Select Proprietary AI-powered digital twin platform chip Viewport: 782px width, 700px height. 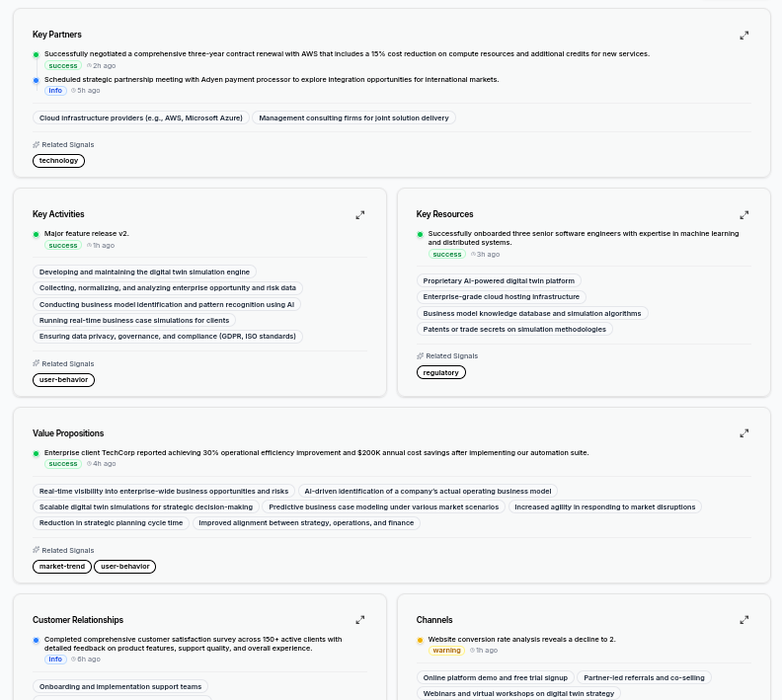tap(499, 281)
